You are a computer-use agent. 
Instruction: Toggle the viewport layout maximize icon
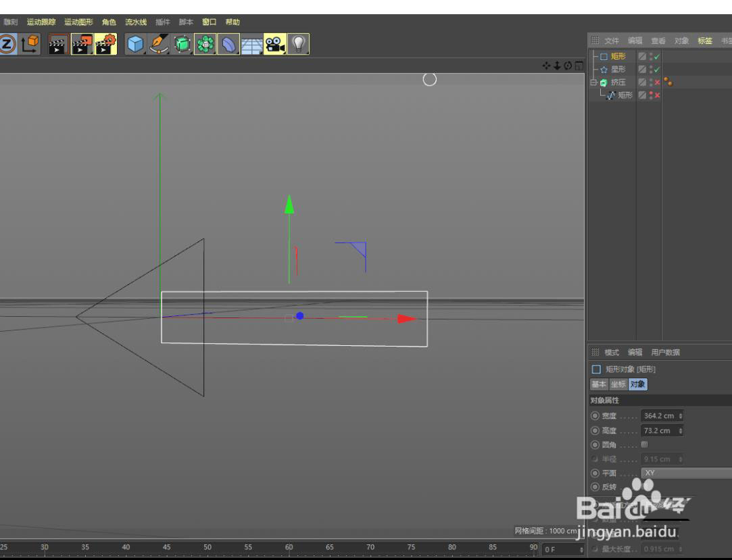pyautogui.click(x=579, y=66)
